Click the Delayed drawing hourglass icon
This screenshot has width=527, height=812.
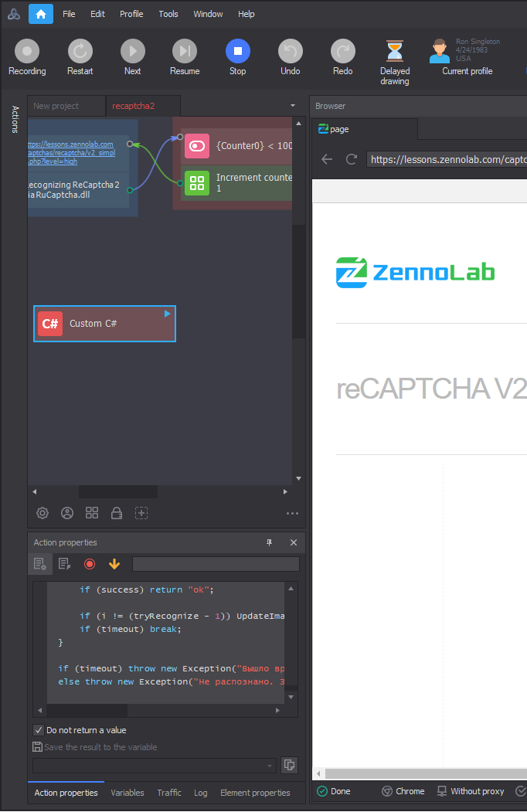click(x=395, y=51)
